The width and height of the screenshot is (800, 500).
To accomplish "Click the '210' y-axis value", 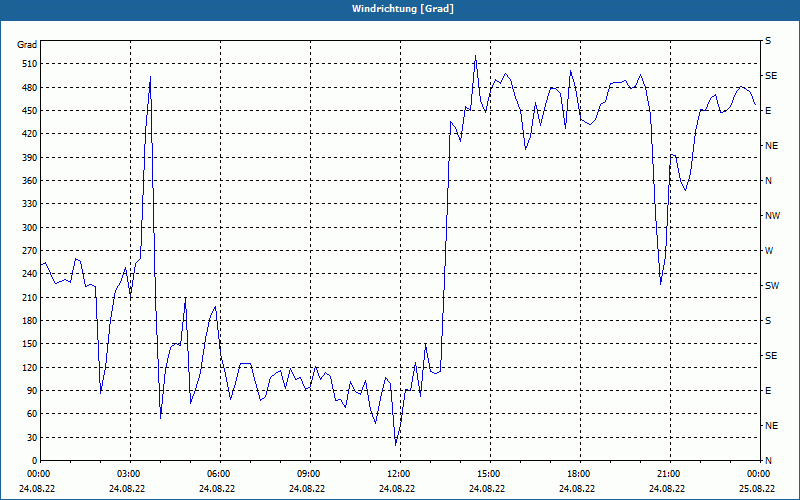I will click(30, 297).
